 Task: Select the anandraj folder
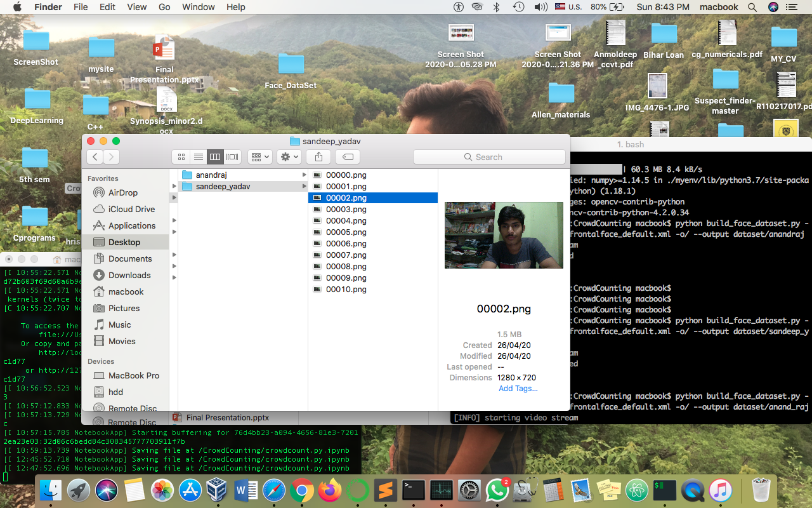coord(243,175)
